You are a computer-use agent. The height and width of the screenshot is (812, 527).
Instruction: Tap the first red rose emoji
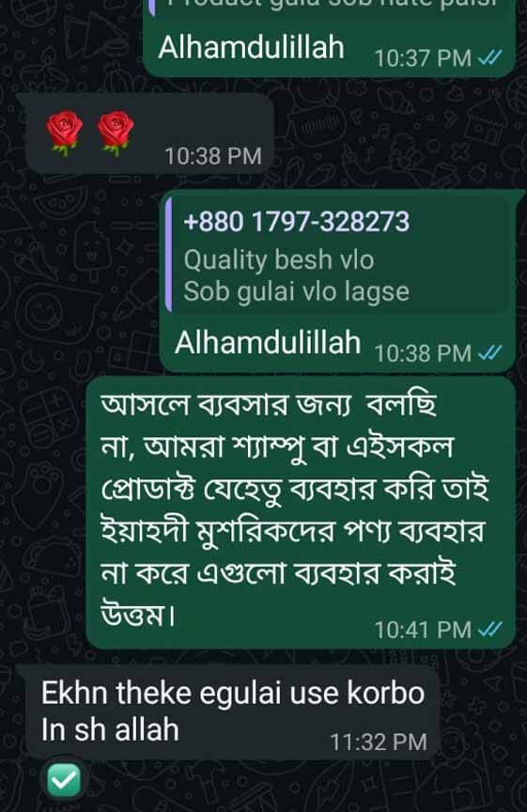[64, 133]
